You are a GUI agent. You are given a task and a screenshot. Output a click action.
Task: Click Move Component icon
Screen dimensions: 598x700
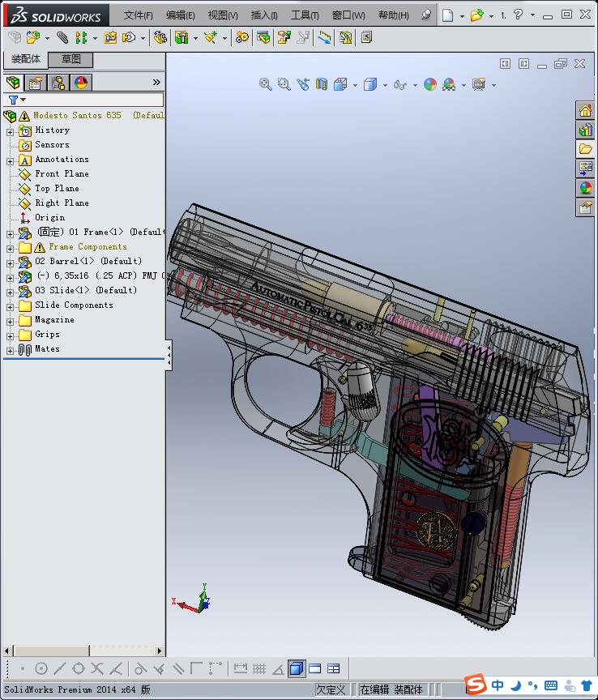129,37
